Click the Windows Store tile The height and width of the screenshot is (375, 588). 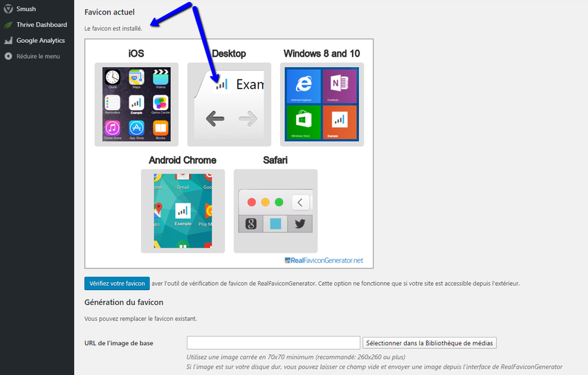tap(304, 122)
